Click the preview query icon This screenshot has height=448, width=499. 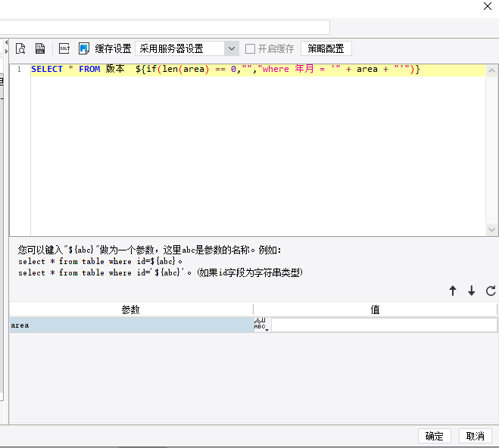20,48
